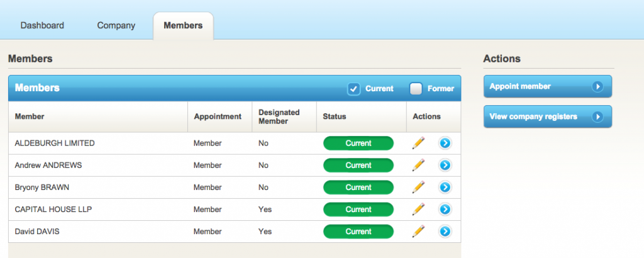Uncheck the Current members checkbox
Viewport: 644px width, 258px height.
coord(353,89)
